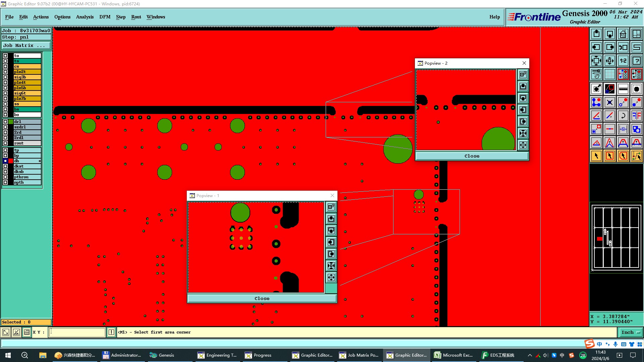The height and width of the screenshot is (362, 644).
Task: Toggle checkbox for layer pln2t
Action: pyautogui.click(x=5, y=72)
